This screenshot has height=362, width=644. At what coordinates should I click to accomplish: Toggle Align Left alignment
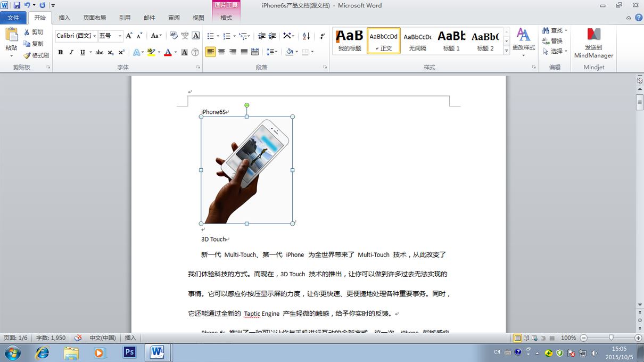coord(210,52)
